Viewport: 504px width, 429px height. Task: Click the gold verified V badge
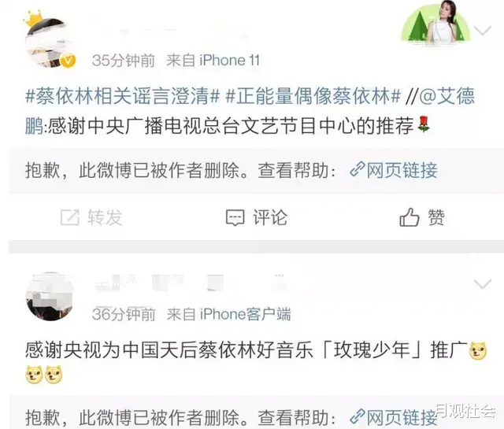69,61
